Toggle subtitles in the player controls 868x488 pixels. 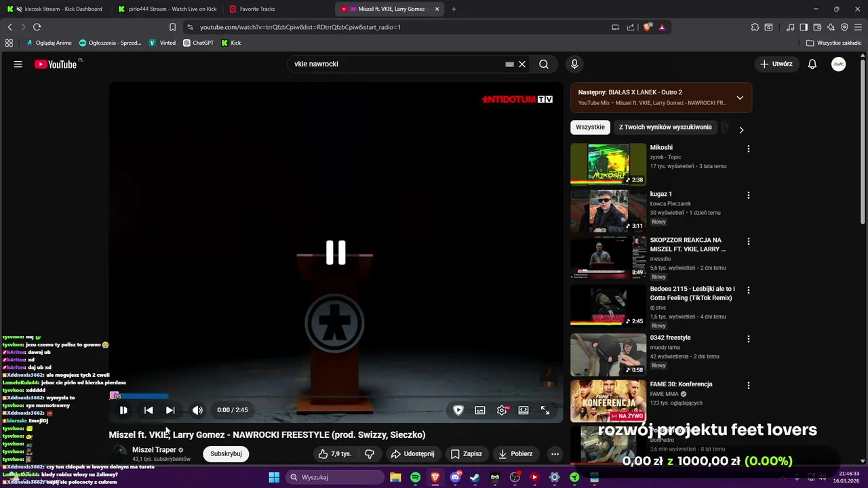(480, 410)
